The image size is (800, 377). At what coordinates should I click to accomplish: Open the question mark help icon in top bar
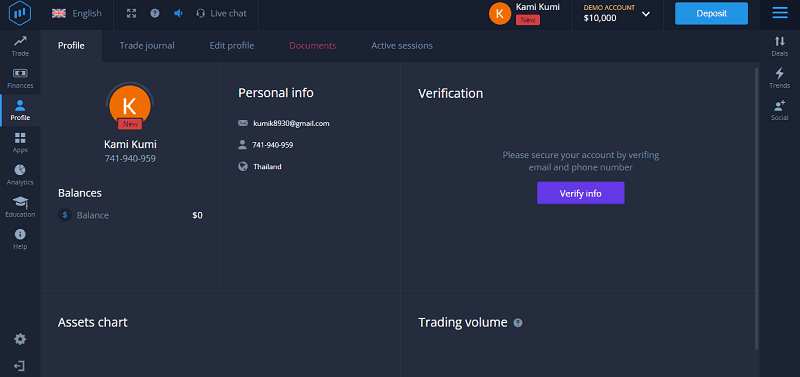tap(155, 14)
